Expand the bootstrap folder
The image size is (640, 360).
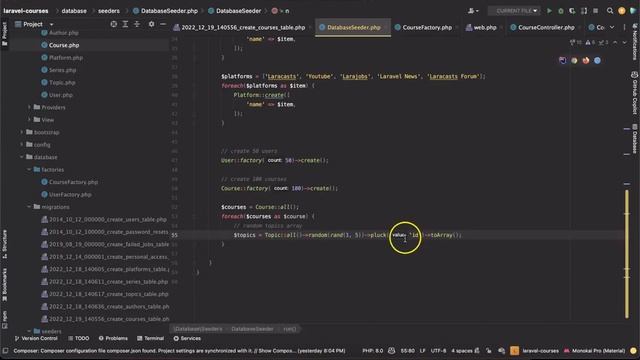[x=22, y=132]
